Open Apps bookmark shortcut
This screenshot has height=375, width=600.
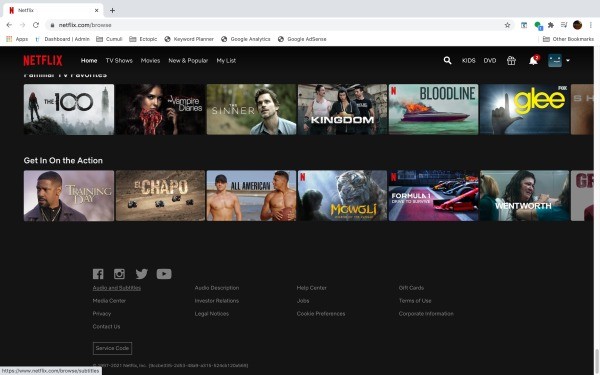[x=17, y=39]
